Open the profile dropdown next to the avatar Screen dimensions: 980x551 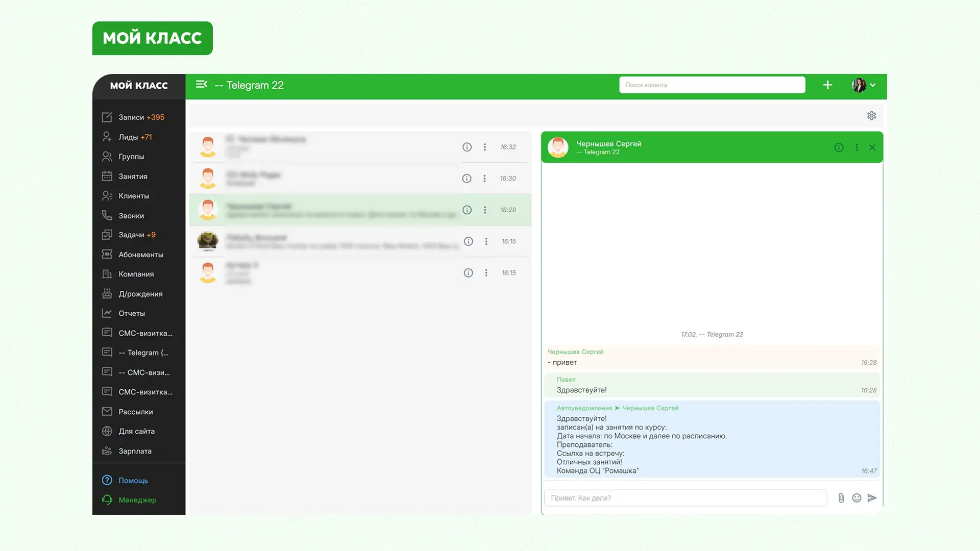(873, 85)
